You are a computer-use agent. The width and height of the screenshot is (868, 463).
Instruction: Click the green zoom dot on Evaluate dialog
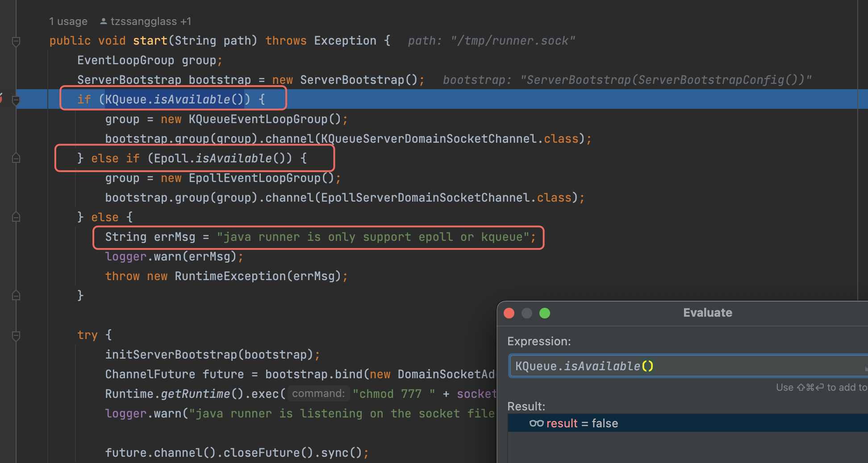(545, 313)
